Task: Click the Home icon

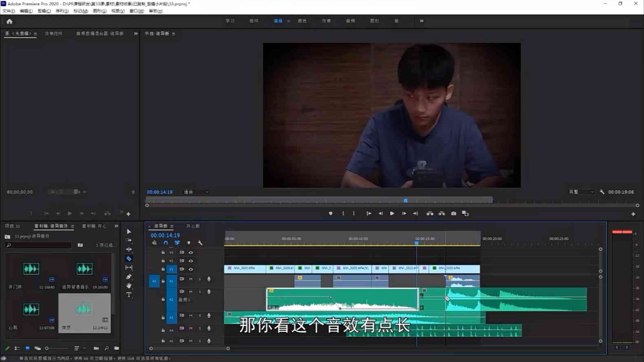Action: coord(9,21)
